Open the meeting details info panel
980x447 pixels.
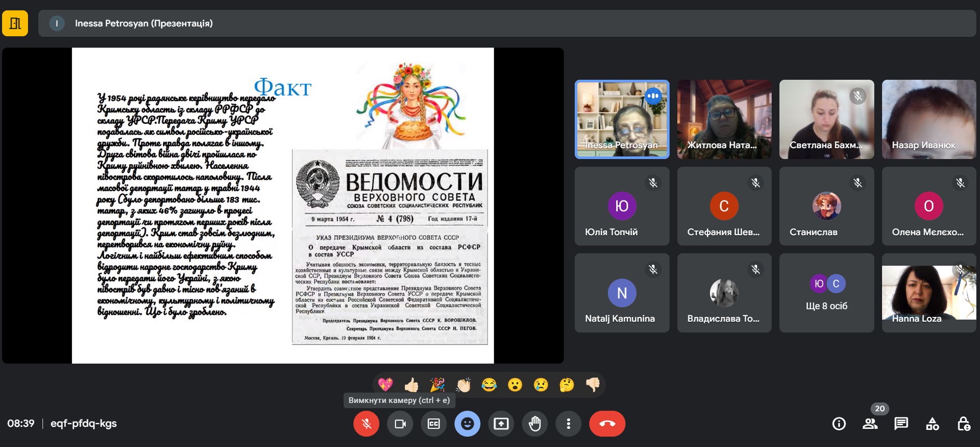839,424
